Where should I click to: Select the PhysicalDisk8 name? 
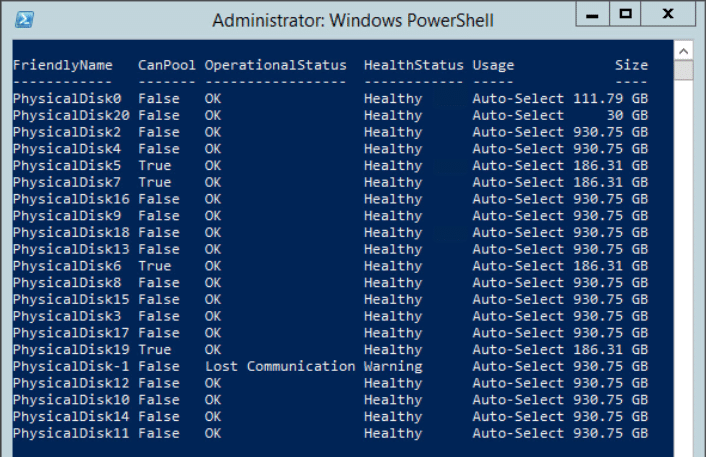point(67,283)
